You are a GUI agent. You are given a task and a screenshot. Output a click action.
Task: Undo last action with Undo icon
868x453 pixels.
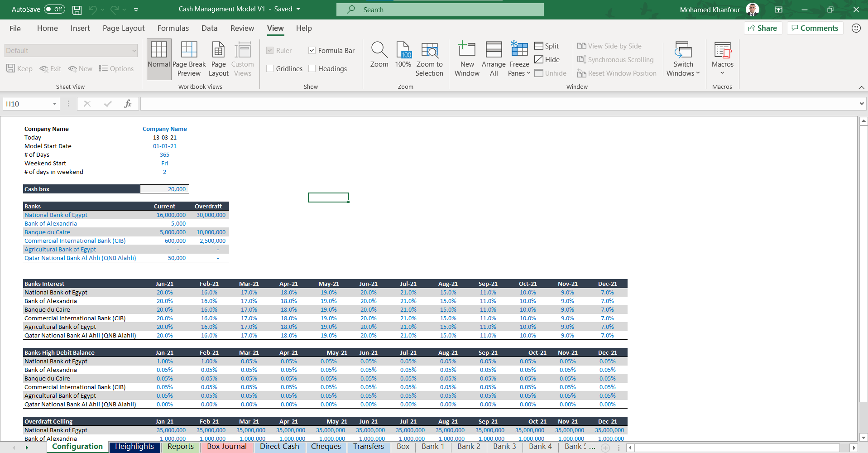point(92,10)
